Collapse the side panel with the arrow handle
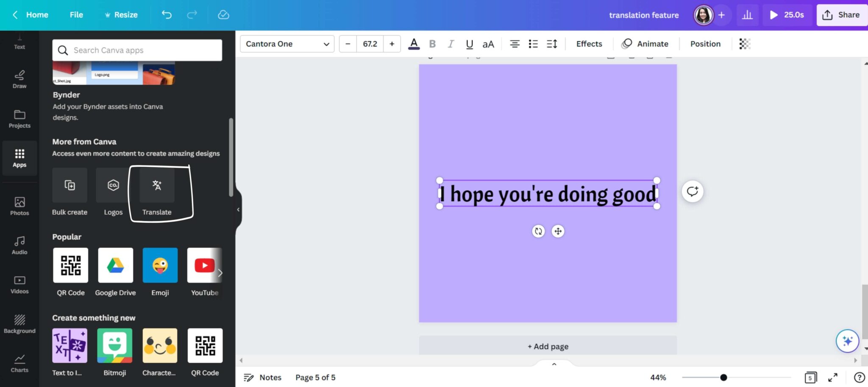The width and height of the screenshot is (868, 387). (x=238, y=210)
